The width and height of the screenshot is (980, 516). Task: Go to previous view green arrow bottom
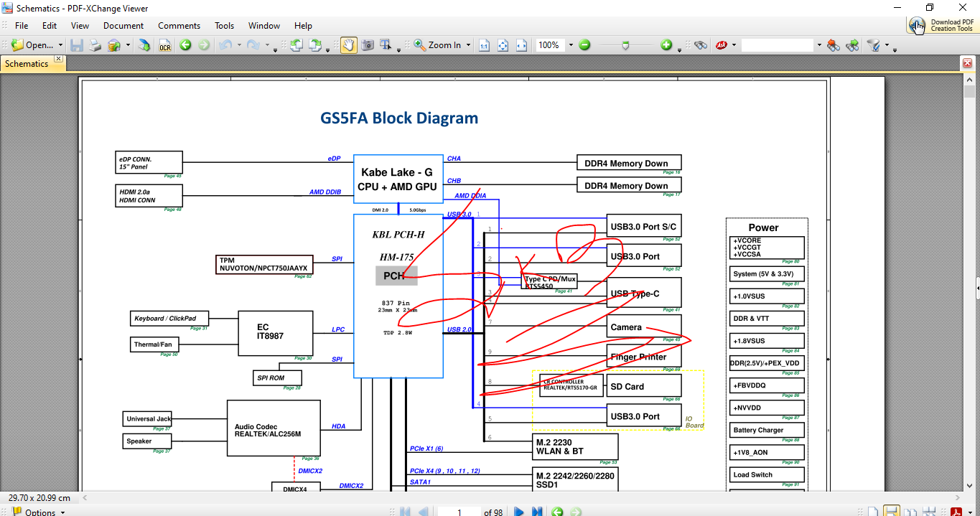point(557,512)
